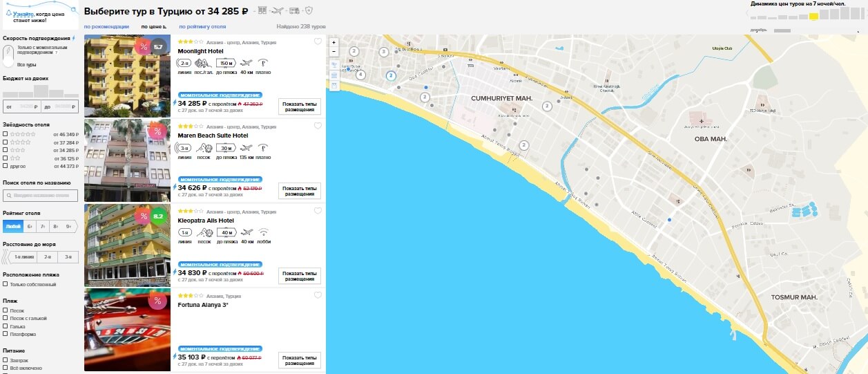Focus the maximum budget 'до' field
This screenshot has height=374, width=868.
click(x=59, y=106)
